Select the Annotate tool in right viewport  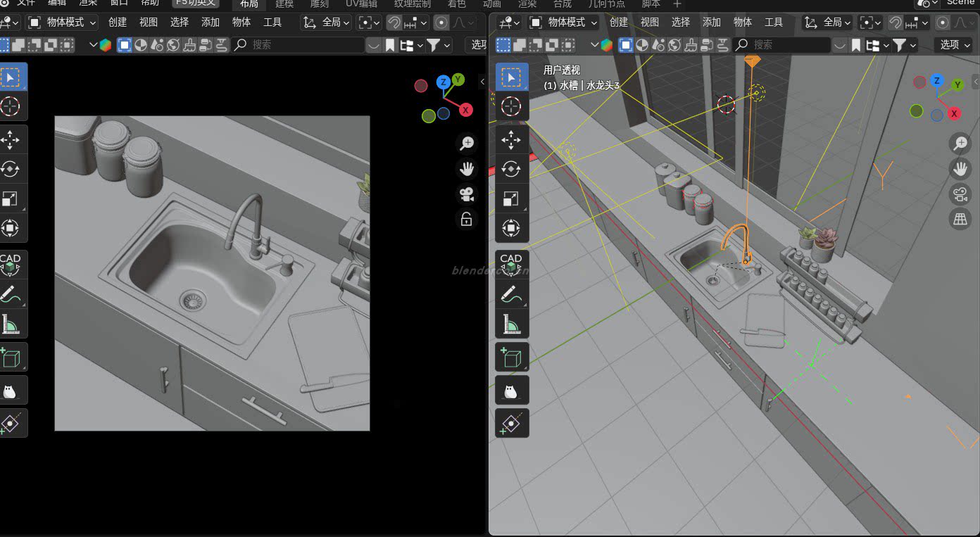point(512,294)
